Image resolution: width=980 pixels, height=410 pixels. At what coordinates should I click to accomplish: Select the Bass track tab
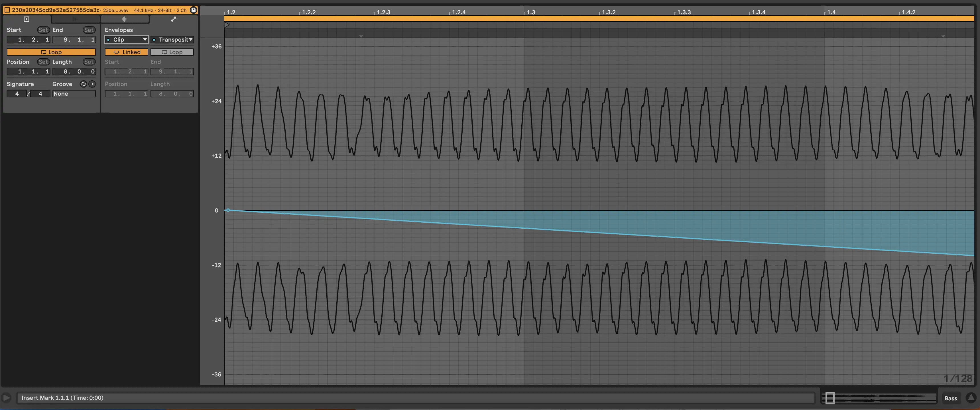click(950, 398)
